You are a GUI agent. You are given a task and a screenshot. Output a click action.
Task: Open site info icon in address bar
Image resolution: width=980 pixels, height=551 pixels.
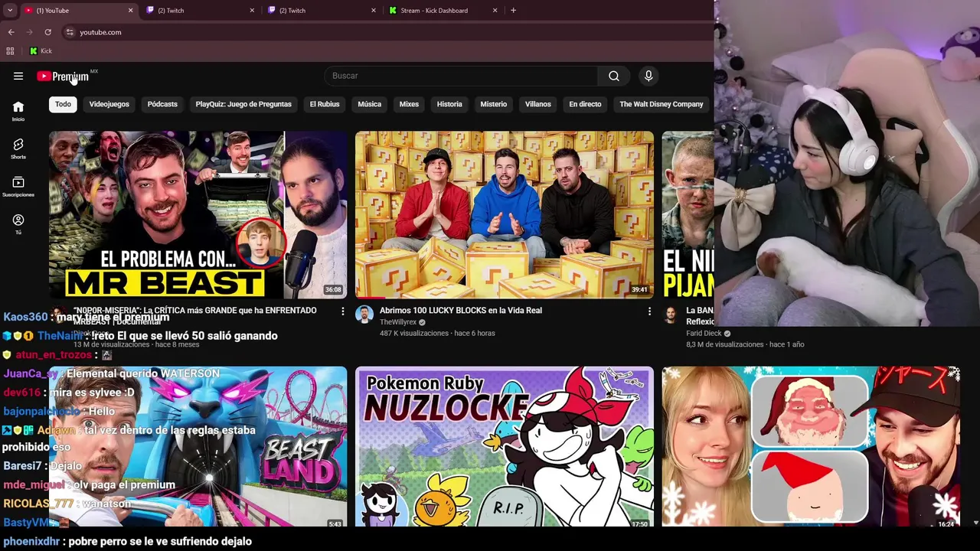click(x=70, y=32)
